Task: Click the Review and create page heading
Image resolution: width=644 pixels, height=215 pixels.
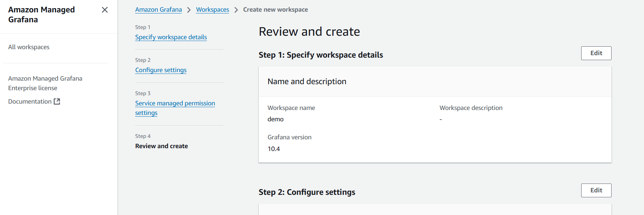Action: coord(309,31)
